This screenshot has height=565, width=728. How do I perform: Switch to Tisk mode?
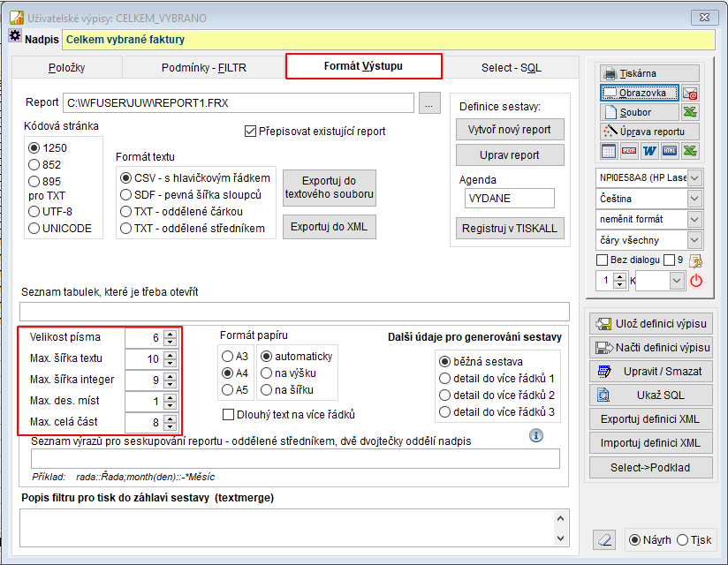coord(682,540)
